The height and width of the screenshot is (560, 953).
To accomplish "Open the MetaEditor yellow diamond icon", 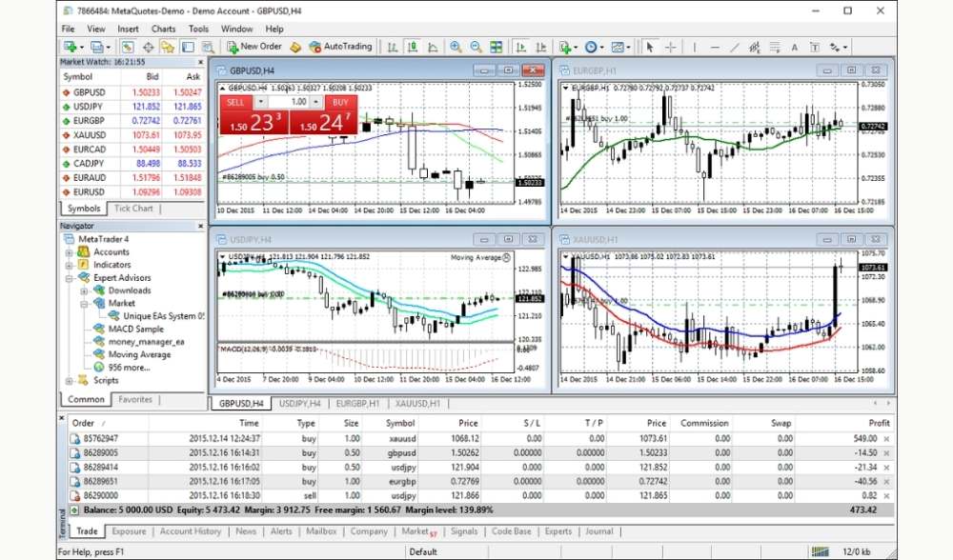I will coord(295,47).
